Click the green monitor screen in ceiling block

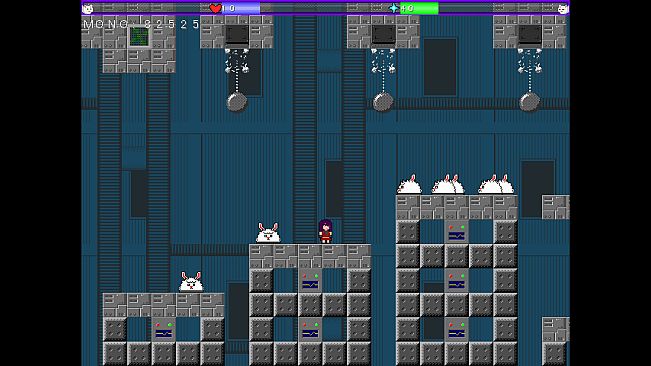point(139,37)
